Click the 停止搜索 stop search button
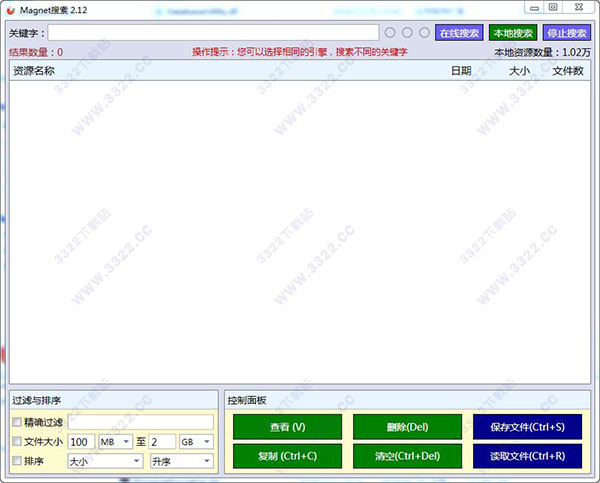The image size is (600, 483). 567,33
